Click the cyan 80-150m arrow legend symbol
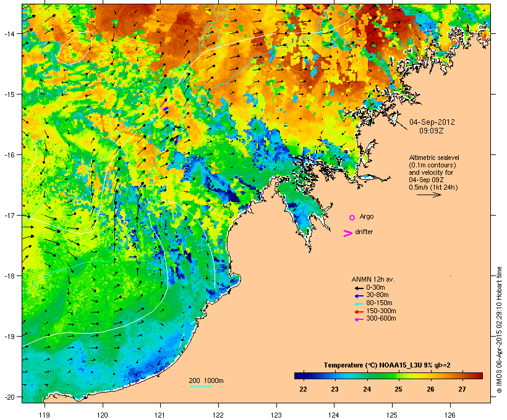Viewport: 507px width, 420px height. [x=359, y=304]
